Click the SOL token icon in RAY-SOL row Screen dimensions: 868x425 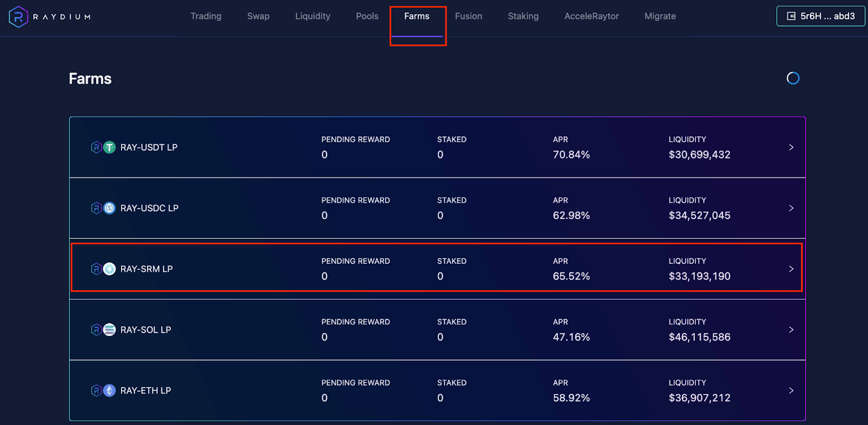[x=110, y=329]
